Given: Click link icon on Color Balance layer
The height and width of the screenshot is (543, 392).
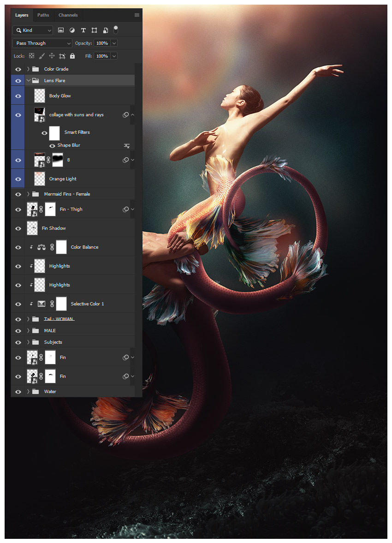Looking at the screenshot, I should [x=52, y=247].
